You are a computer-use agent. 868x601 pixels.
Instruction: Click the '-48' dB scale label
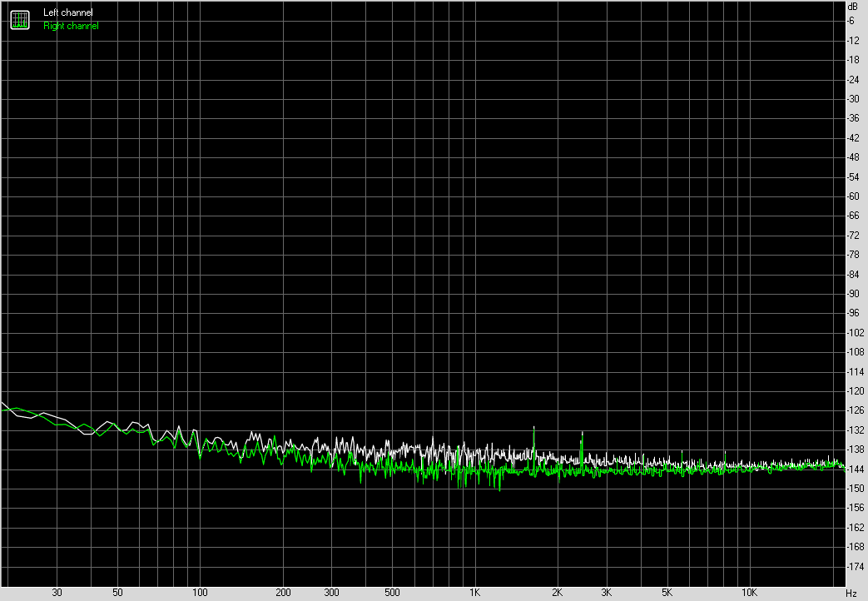pos(853,157)
